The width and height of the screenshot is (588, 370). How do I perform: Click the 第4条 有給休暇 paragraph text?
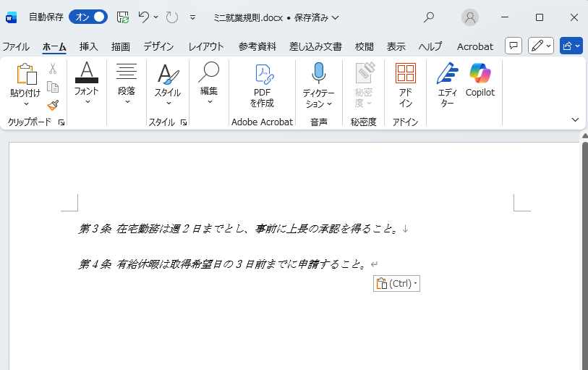[x=223, y=264]
